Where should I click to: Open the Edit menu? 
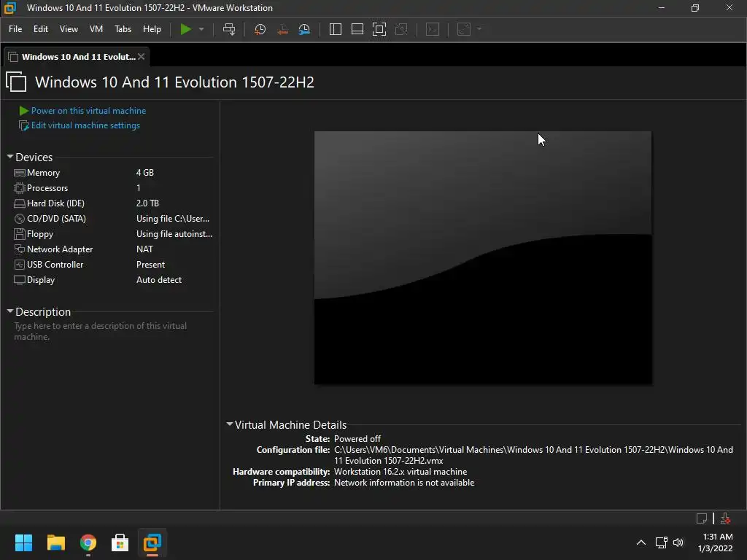click(x=41, y=29)
